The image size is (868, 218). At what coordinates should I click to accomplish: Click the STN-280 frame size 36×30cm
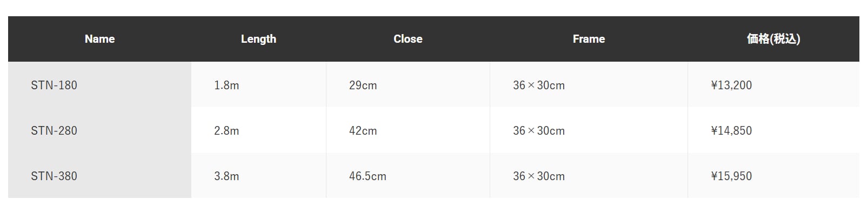[x=539, y=131]
